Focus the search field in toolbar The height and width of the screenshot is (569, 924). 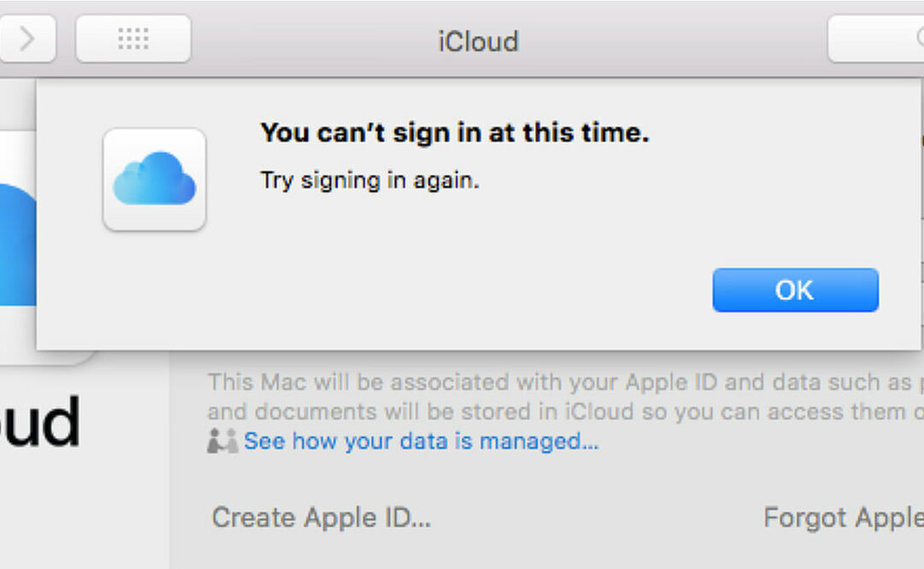click(x=877, y=39)
